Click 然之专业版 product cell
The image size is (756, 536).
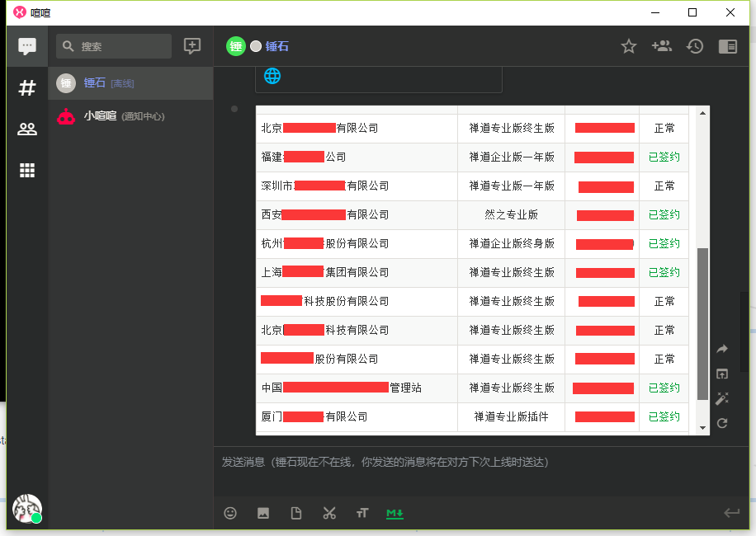coord(511,214)
